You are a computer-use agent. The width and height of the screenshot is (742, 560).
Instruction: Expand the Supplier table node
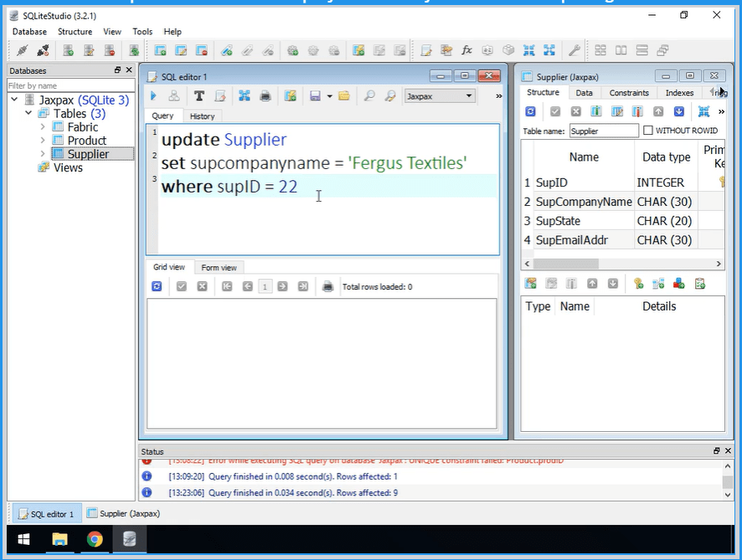(43, 154)
